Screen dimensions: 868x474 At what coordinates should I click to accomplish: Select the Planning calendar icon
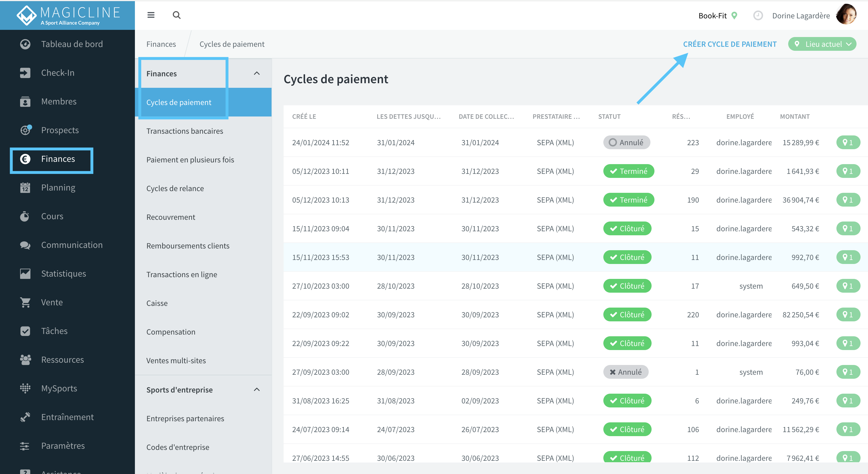pos(25,188)
